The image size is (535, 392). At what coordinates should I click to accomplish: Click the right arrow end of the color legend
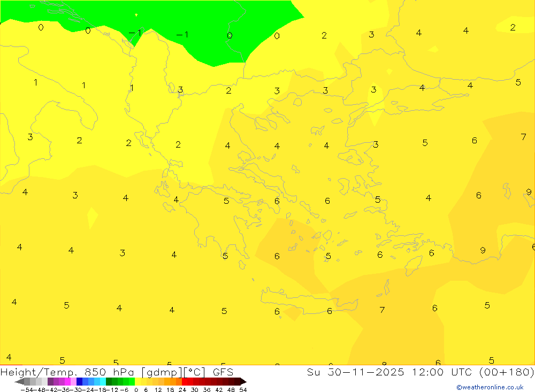[x=243, y=382]
